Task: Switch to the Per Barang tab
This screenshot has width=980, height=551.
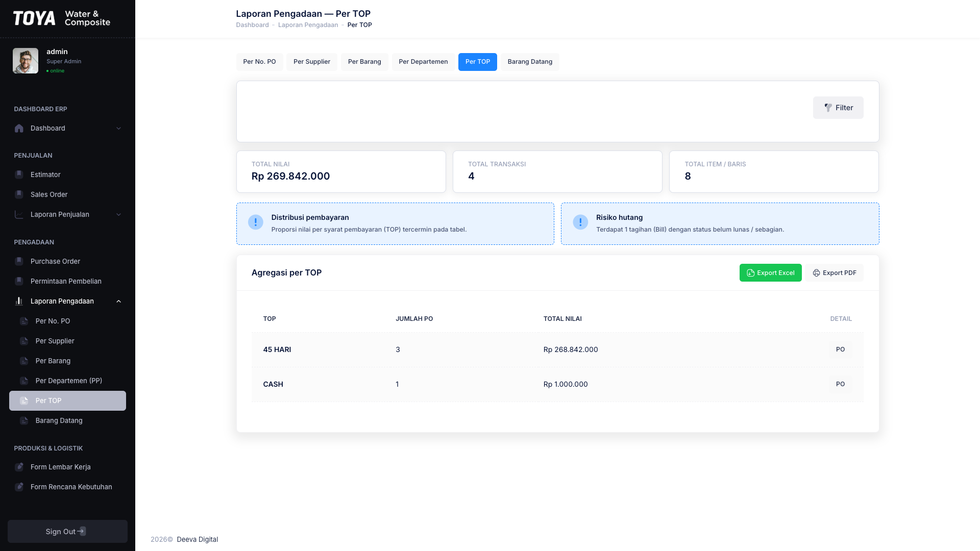Action: pos(364,62)
